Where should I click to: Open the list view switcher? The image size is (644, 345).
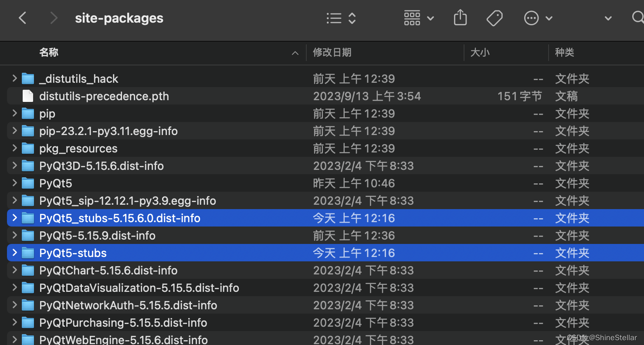341,18
